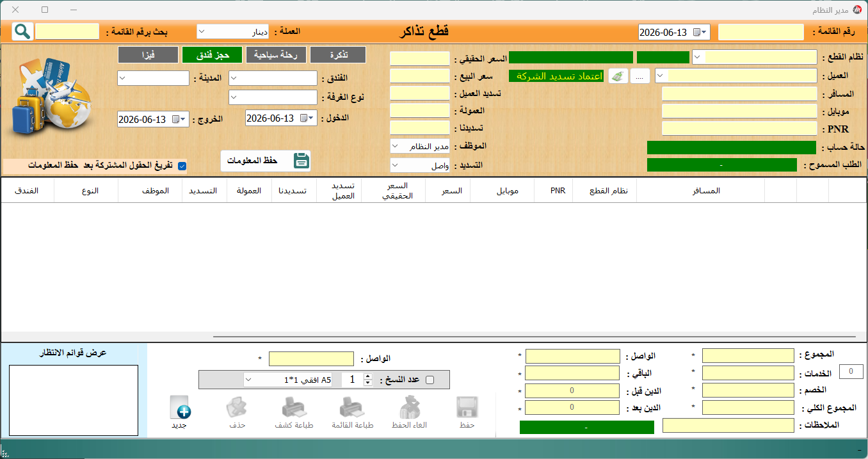868x459 pixels.
Task: Click the الدين قبل field
Action: tap(572, 391)
